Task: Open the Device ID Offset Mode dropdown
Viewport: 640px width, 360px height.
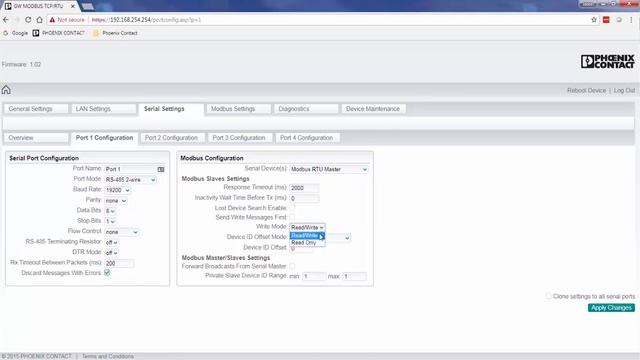Action: pos(338,238)
